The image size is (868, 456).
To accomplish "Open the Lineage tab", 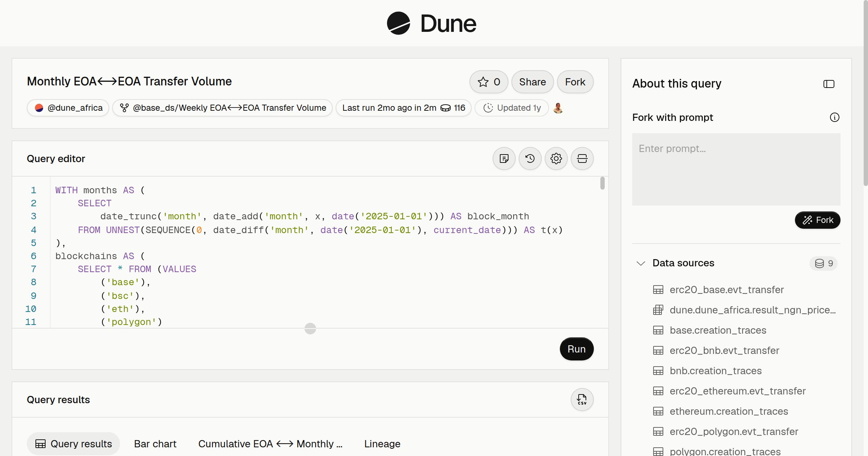I will (382, 444).
